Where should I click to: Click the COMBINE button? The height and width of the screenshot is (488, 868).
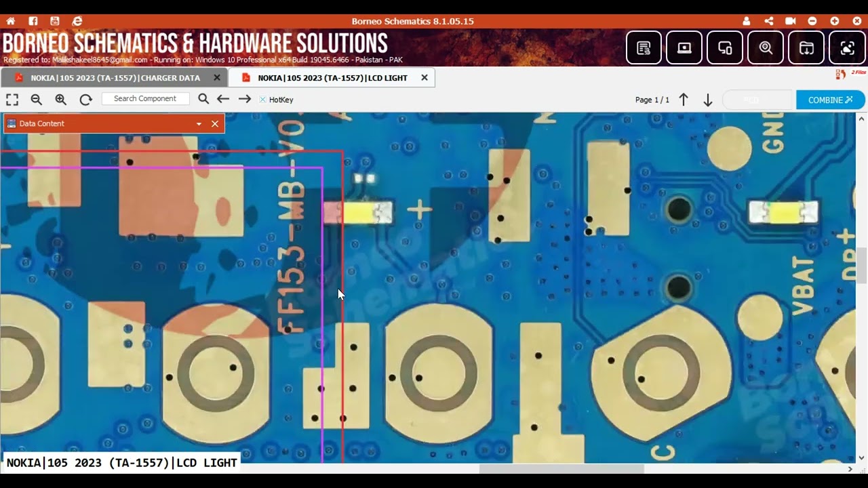pos(831,100)
